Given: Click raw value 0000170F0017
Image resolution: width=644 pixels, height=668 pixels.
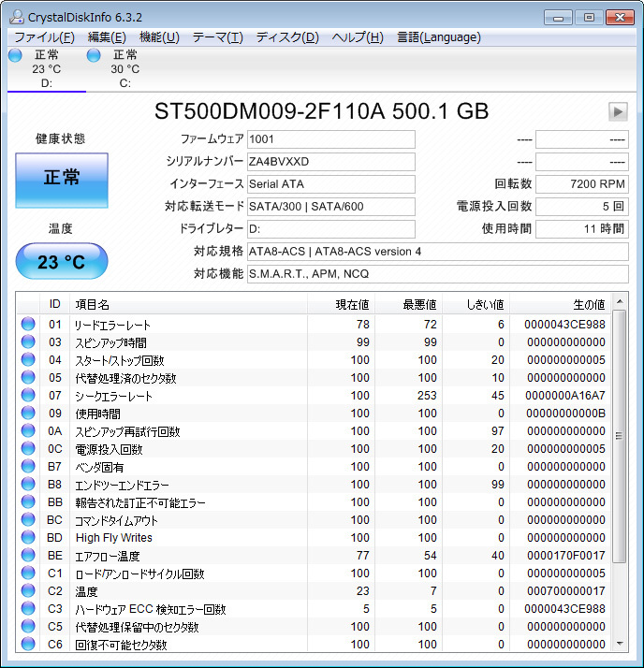Looking at the screenshot, I should [565, 556].
